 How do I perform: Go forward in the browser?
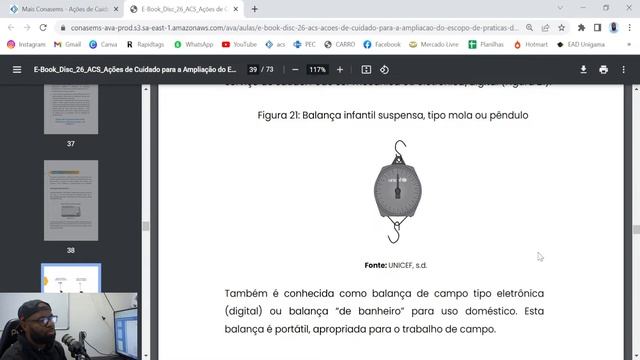27,28
